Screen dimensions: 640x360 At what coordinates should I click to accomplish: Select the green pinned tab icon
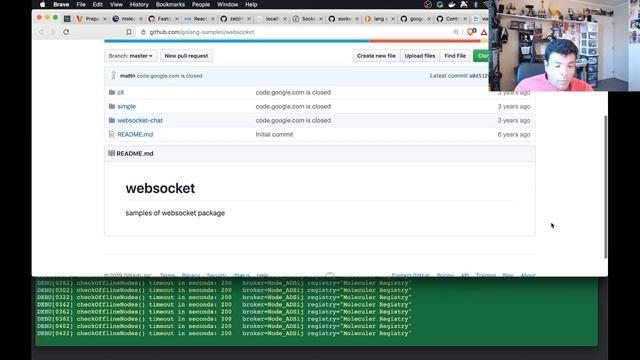click(67, 19)
